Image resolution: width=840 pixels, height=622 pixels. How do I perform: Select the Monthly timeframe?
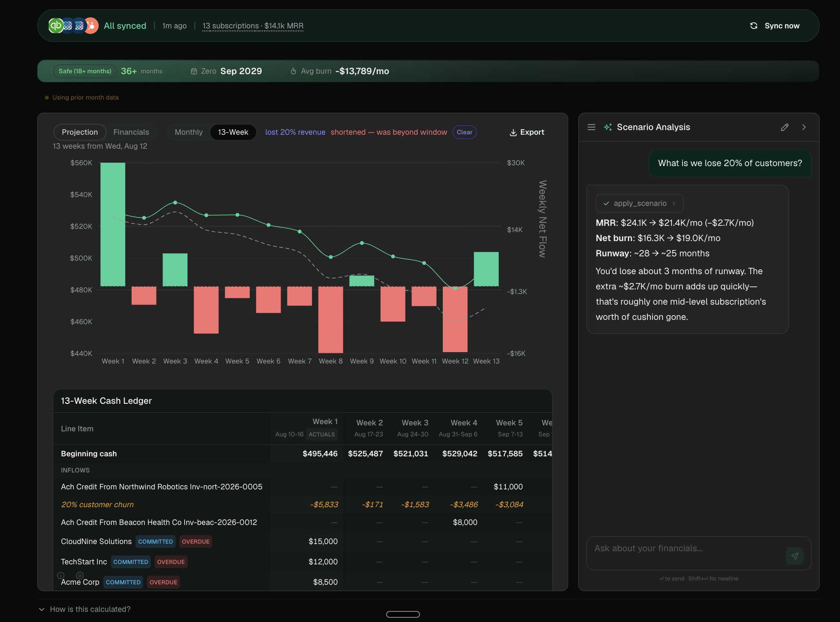point(188,132)
